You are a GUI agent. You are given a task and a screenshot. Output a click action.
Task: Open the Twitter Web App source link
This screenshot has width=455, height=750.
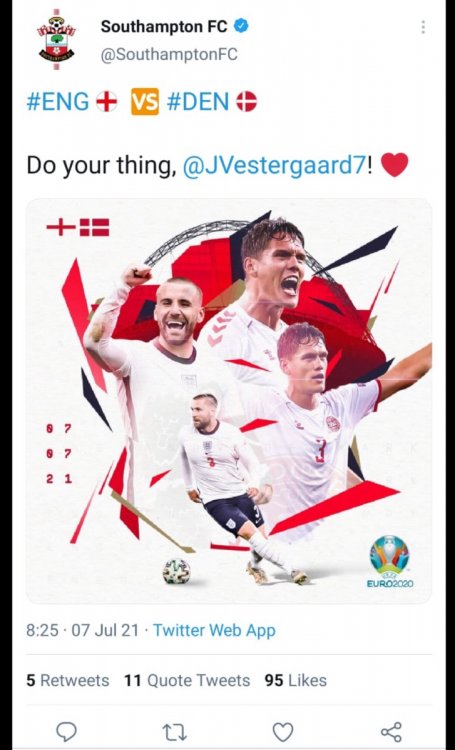[214, 630]
